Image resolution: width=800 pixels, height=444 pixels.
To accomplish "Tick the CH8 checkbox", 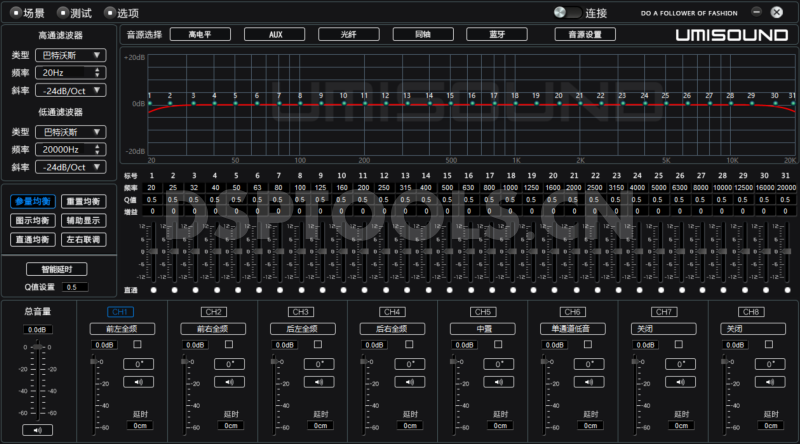I will click(769, 344).
